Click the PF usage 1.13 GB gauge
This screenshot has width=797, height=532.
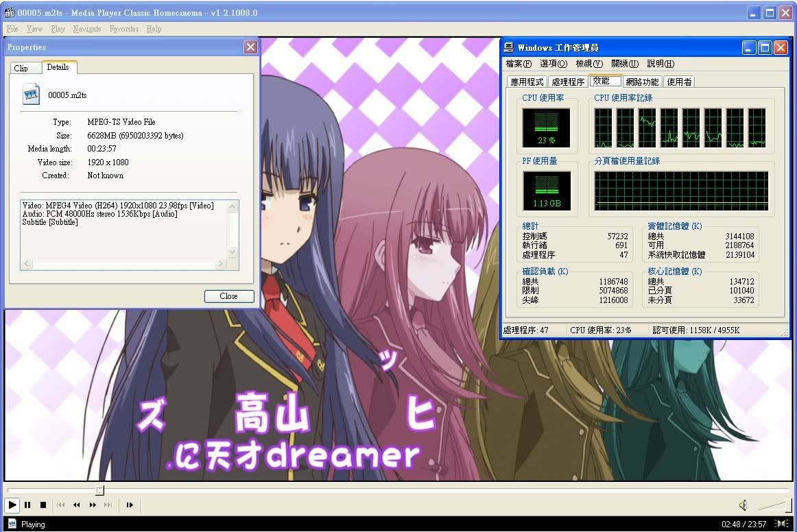pos(547,191)
